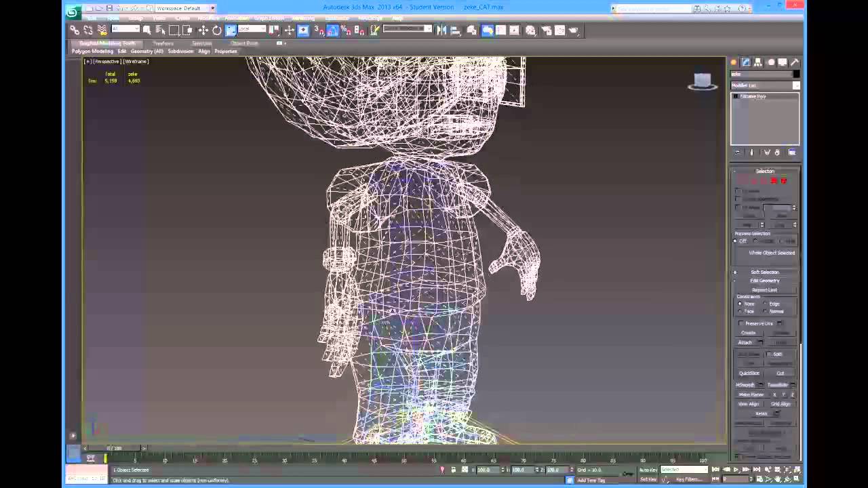Open the Utilities hammer panel tab
The height and width of the screenshot is (488, 868).
795,62
